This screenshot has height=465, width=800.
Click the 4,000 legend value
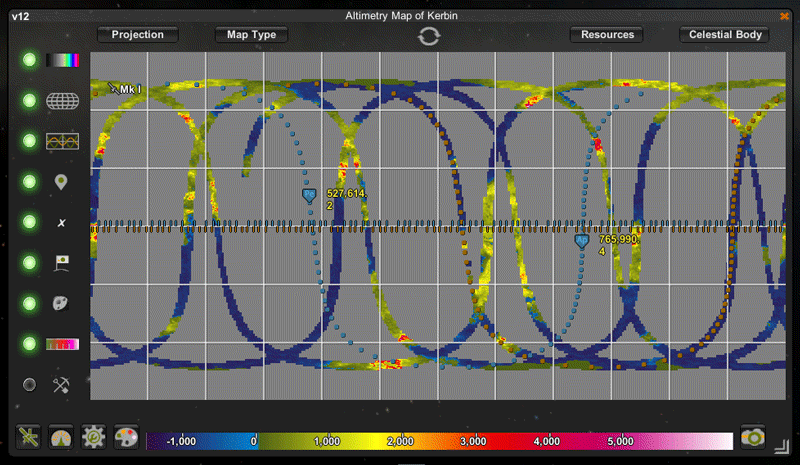(x=547, y=441)
